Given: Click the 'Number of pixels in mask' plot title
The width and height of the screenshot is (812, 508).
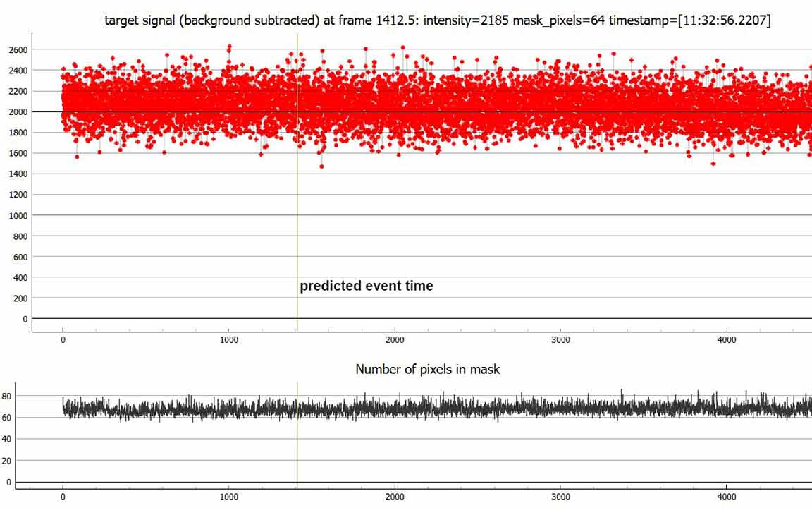Looking at the screenshot, I should point(428,369).
